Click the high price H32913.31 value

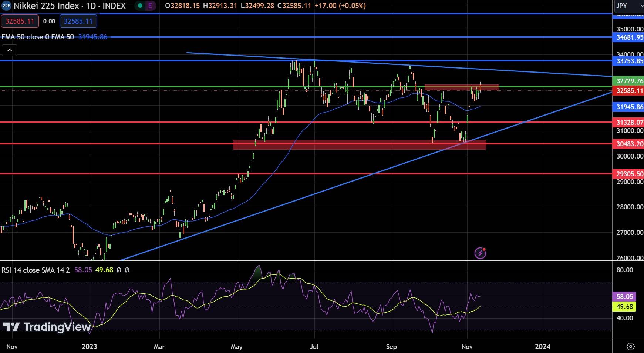[220, 6]
